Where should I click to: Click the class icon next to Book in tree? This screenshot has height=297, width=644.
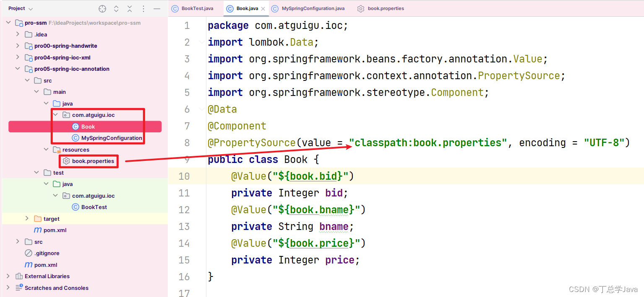pos(75,126)
